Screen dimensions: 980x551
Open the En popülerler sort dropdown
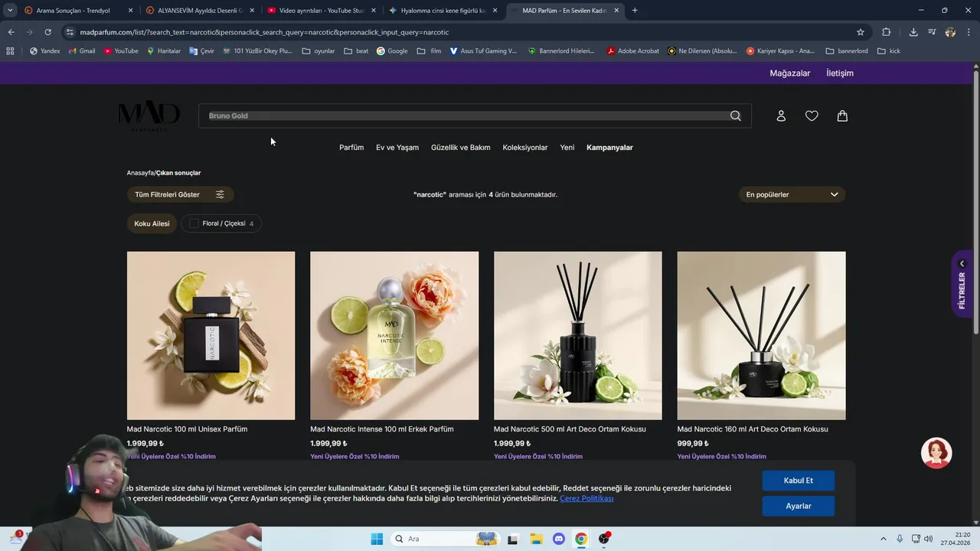coord(792,194)
